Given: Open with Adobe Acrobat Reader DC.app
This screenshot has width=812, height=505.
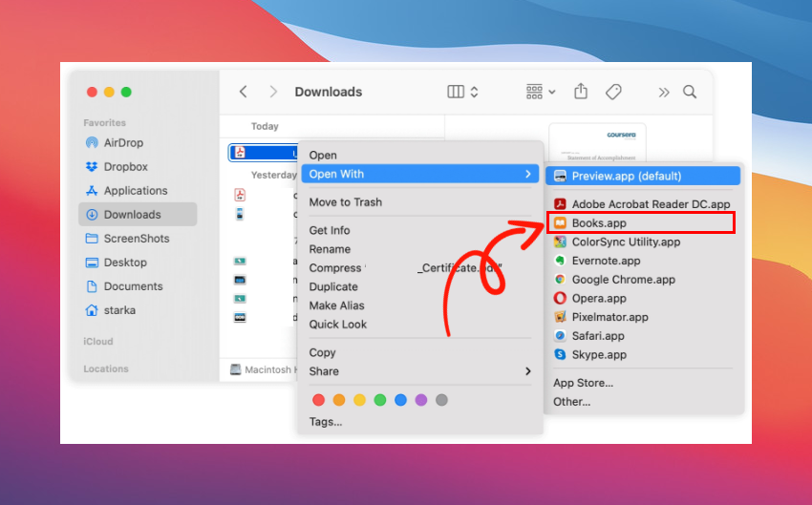Looking at the screenshot, I should click(x=643, y=204).
